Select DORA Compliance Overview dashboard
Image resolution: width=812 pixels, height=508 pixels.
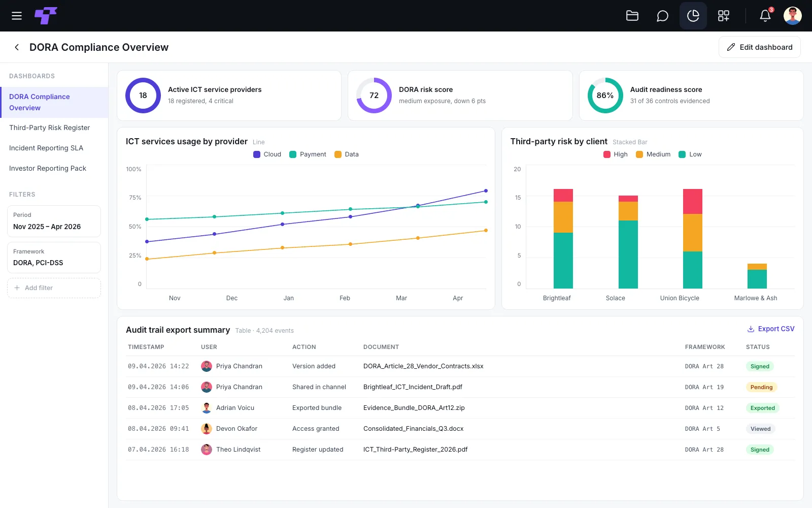54,102
